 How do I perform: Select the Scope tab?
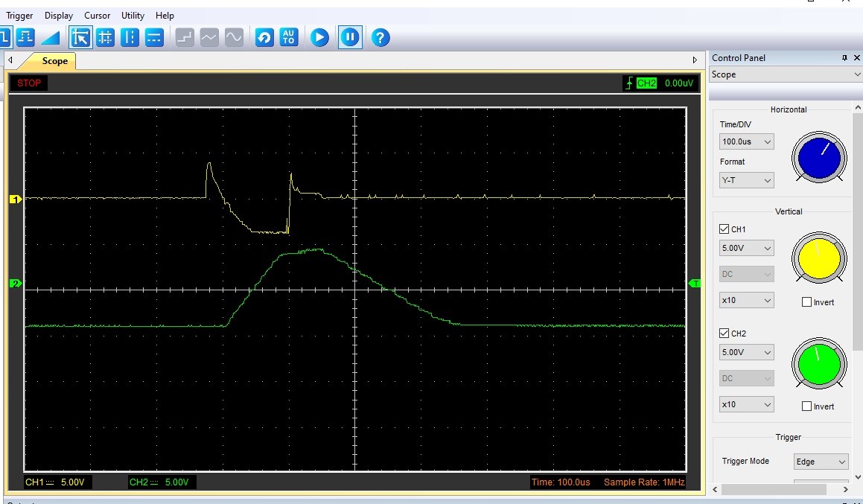54,61
